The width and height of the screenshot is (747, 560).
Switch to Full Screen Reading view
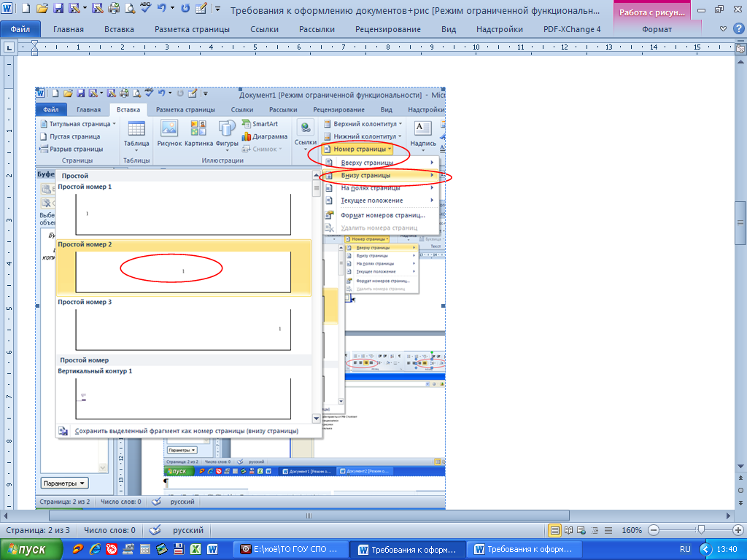[568, 530]
